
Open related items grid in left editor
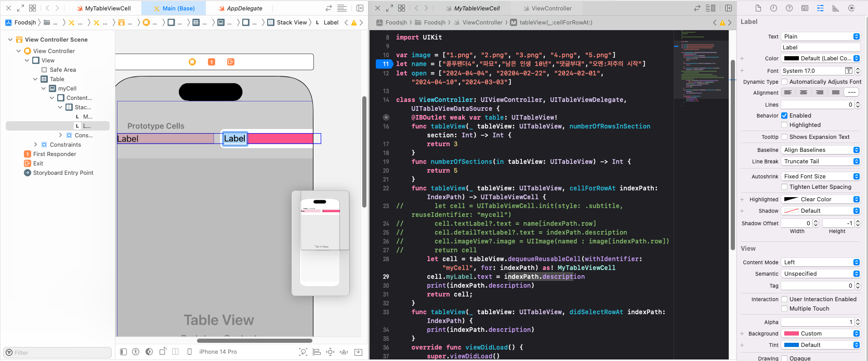[x=32, y=8]
